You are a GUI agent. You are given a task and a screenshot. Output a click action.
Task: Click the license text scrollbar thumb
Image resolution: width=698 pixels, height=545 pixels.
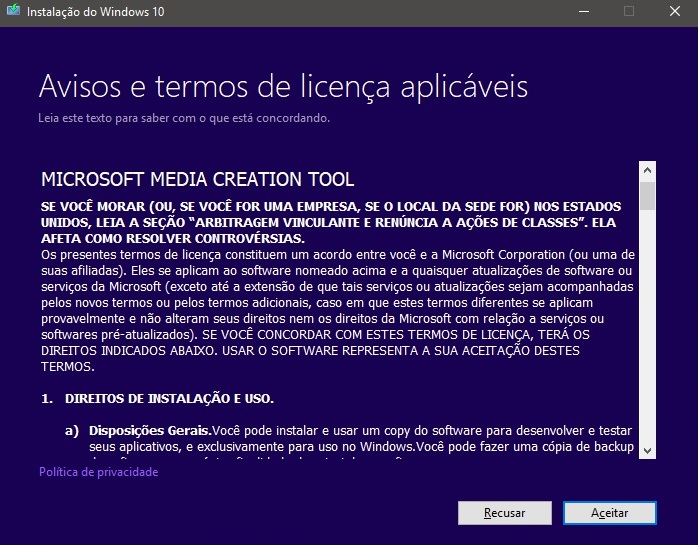[x=647, y=195]
